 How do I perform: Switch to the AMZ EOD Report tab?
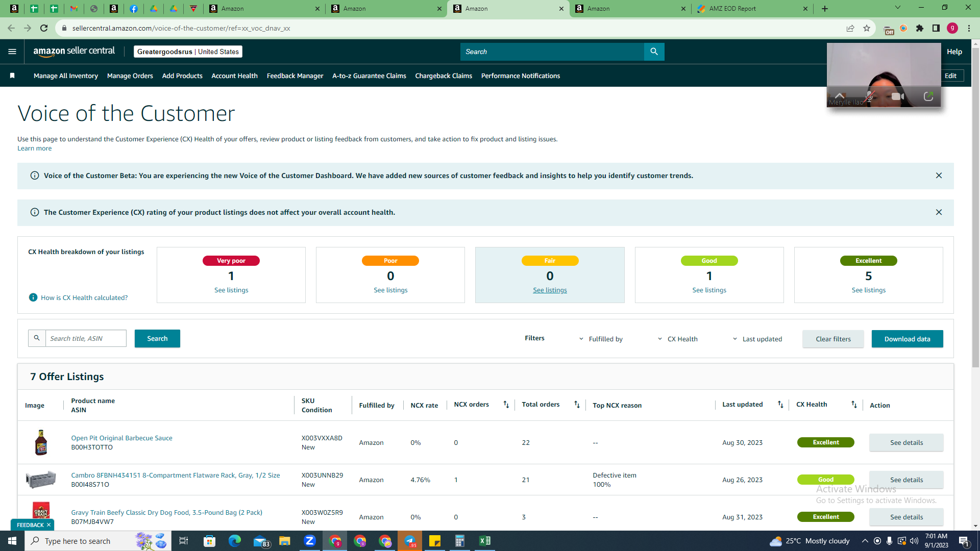tap(752, 9)
